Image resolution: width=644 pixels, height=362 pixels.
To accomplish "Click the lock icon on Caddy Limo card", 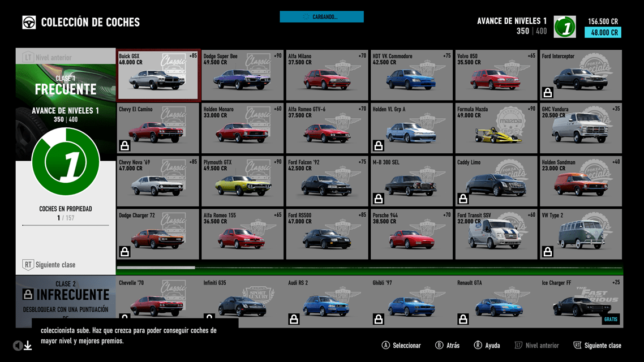I will (463, 199).
